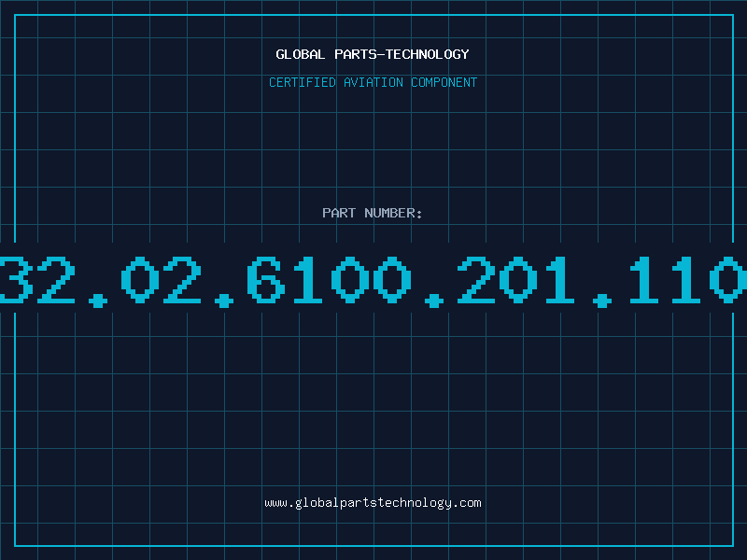
Task: Select the word AVIATION in the subtitle
Action: pyautogui.click(x=373, y=82)
